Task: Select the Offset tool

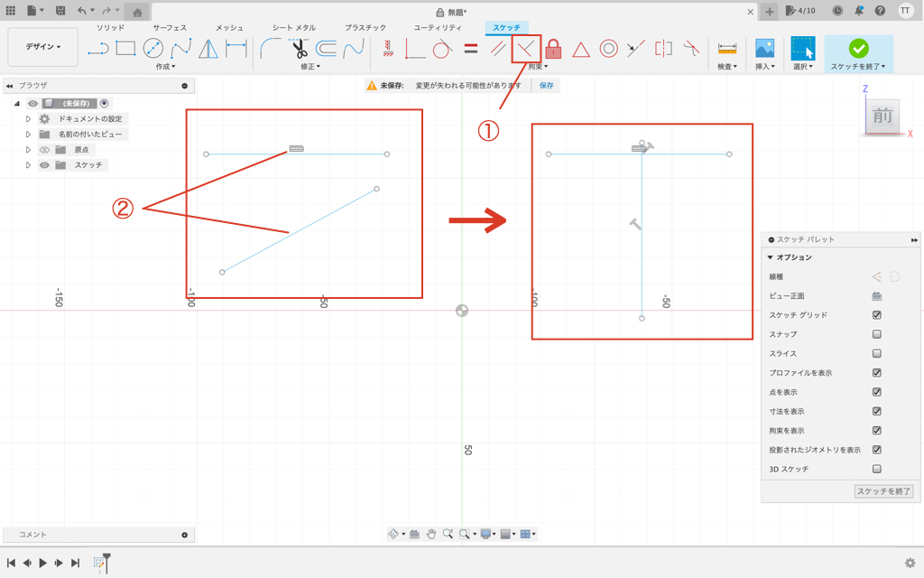Action: pyautogui.click(x=326, y=49)
